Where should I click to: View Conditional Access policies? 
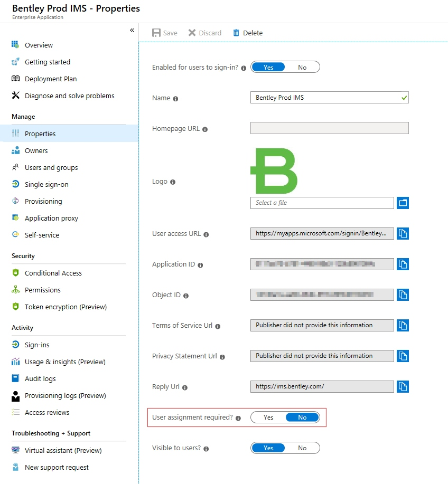pos(53,273)
